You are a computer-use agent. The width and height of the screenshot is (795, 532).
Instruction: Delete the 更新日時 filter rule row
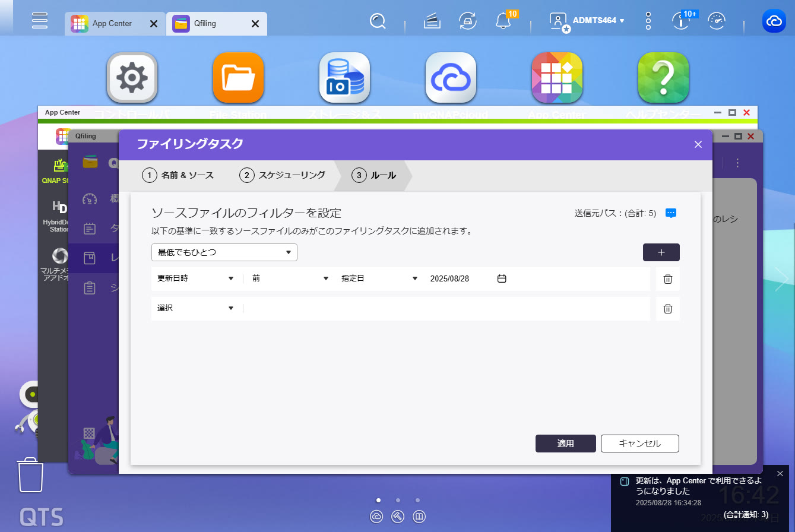pyautogui.click(x=667, y=279)
